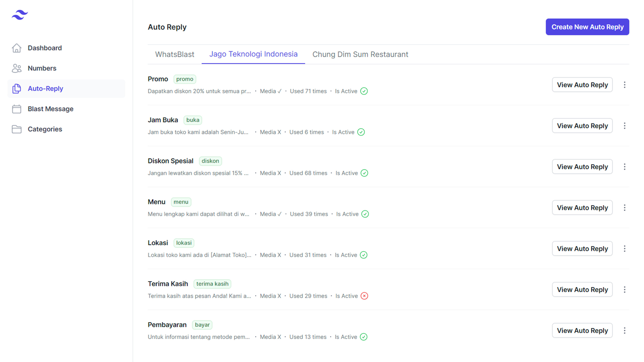Open the three-dot menu for Pembayaran

tap(625, 330)
